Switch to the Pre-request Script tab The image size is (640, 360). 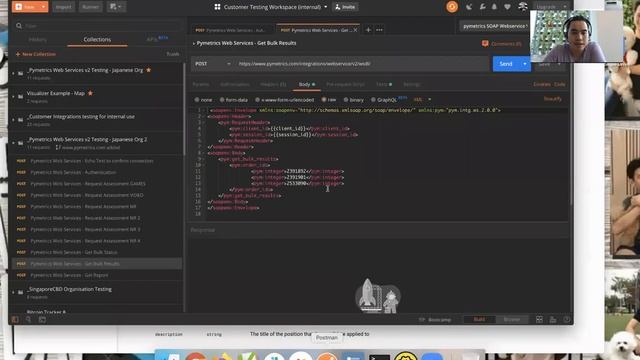click(x=345, y=84)
